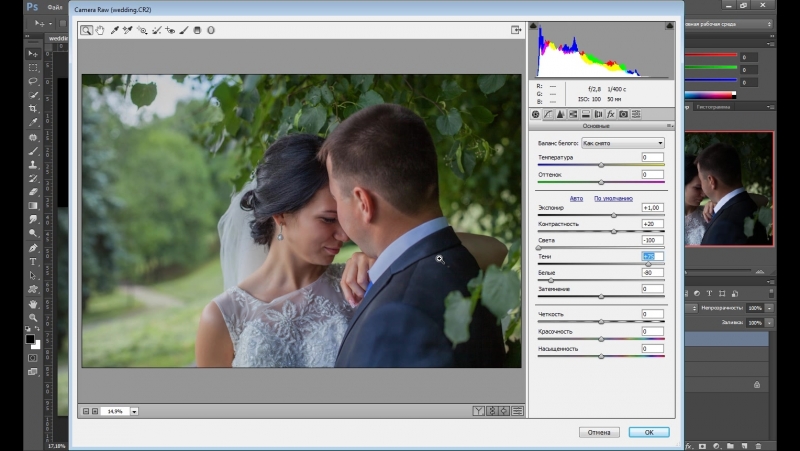Image resolution: width=800 pixels, height=451 pixels.
Task: Switch to the Detail panel tab
Action: (560, 114)
